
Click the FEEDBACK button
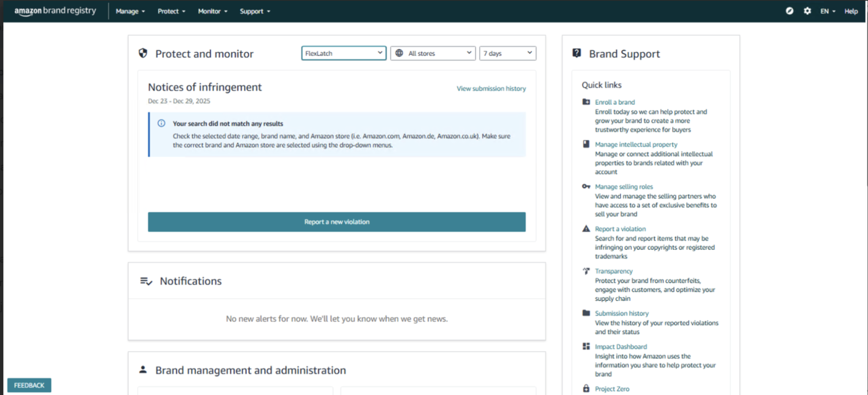coord(29,385)
